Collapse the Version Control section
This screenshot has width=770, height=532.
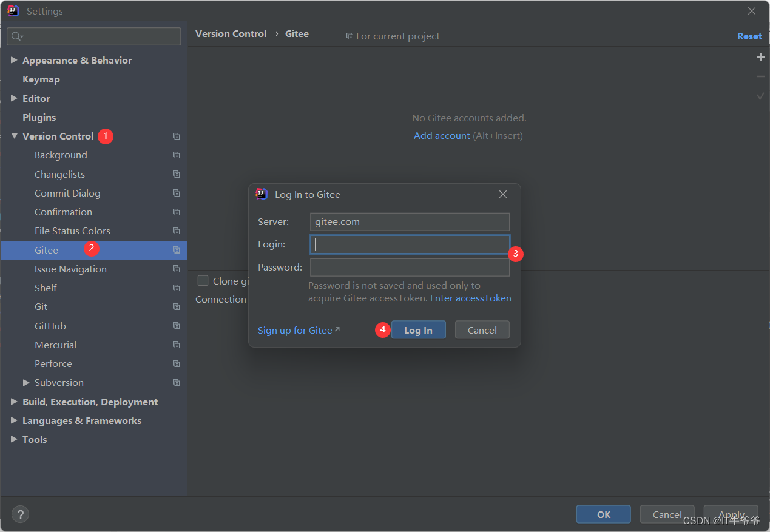click(x=14, y=136)
